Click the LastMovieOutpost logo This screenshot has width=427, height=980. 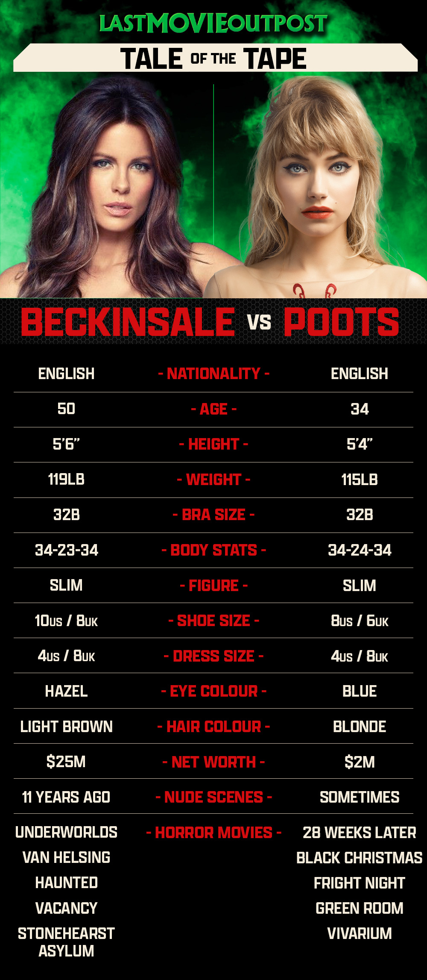pos(213,24)
